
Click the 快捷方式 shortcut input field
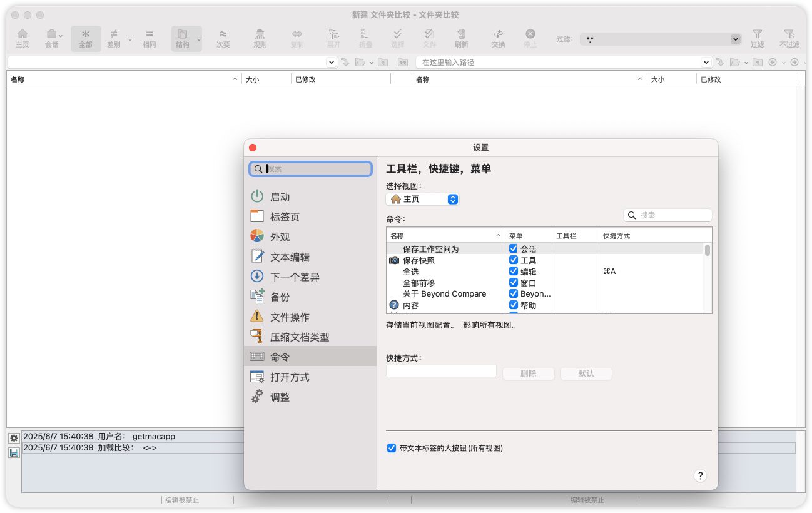click(441, 372)
